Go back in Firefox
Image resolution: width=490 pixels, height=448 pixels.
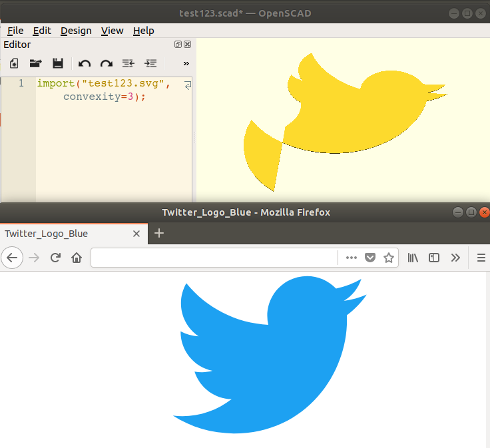[12, 258]
